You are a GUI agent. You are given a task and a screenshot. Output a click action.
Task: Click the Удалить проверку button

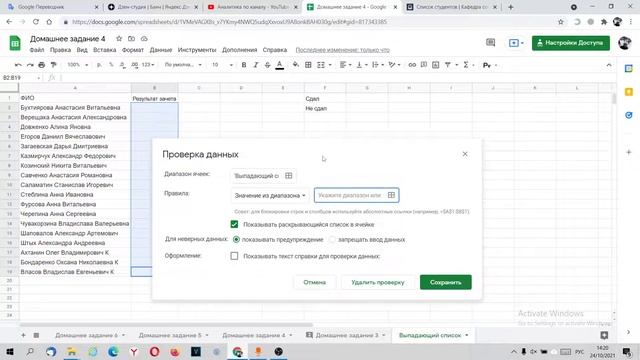378,282
